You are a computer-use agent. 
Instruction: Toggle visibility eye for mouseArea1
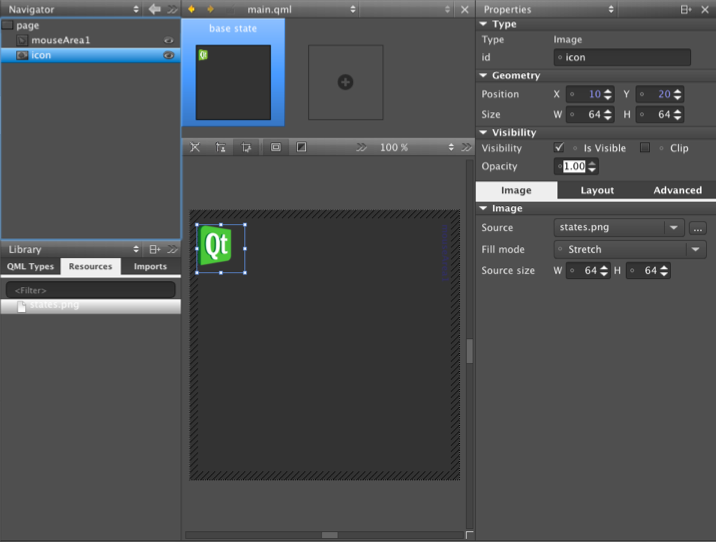168,40
